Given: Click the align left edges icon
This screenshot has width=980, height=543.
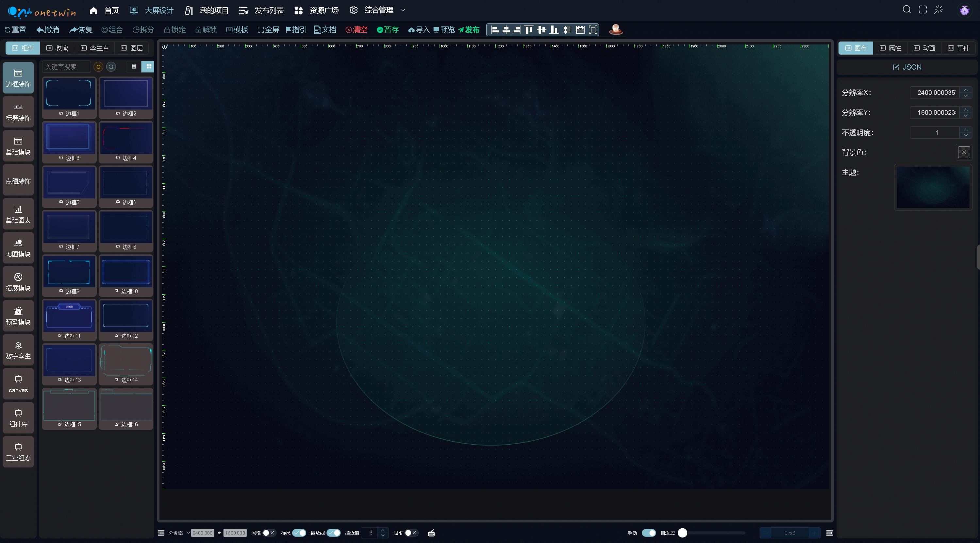Looking at the screenshot, I should tap(494, 30).
